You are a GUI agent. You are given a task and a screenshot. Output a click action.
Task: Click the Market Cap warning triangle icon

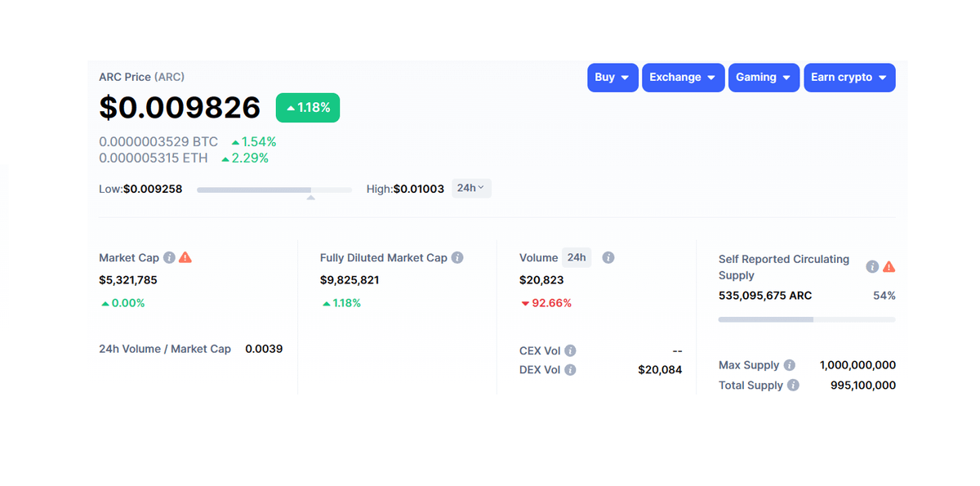click(x=185, y=257)
